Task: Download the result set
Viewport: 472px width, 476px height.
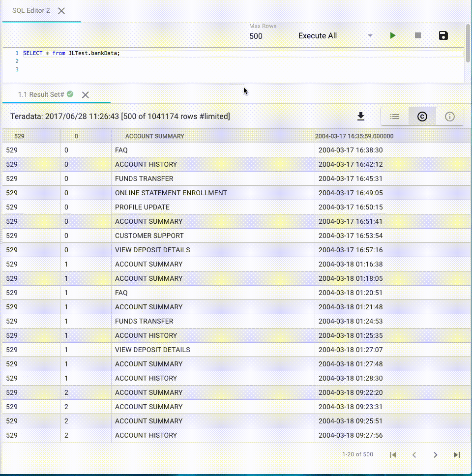Action: [x=360, y=117]
